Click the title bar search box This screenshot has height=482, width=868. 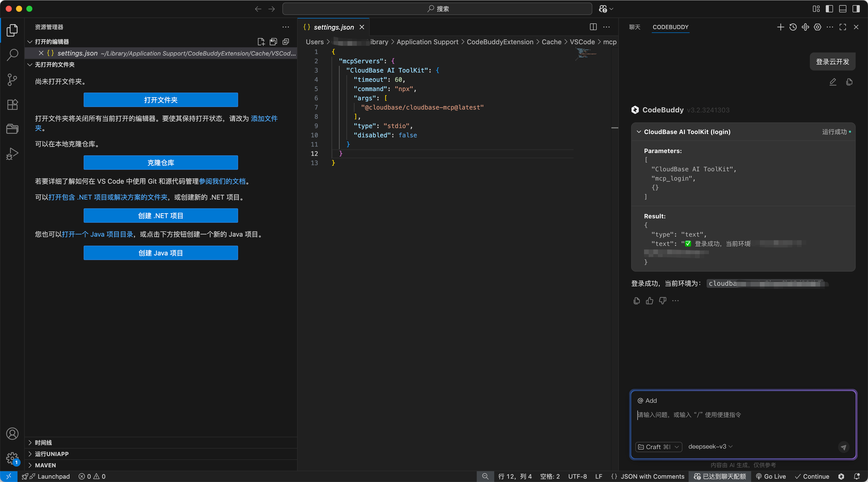click(437, 9)
